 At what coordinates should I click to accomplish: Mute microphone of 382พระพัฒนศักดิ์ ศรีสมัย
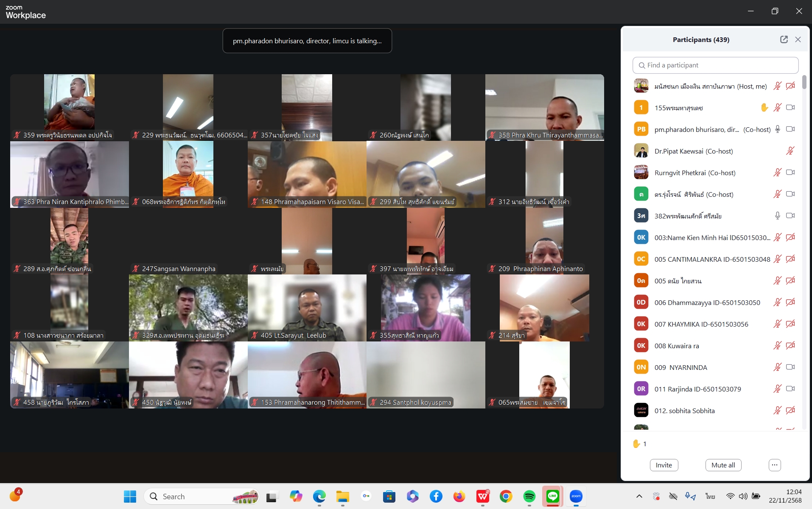pyautogui.click(x=777, y=216)
